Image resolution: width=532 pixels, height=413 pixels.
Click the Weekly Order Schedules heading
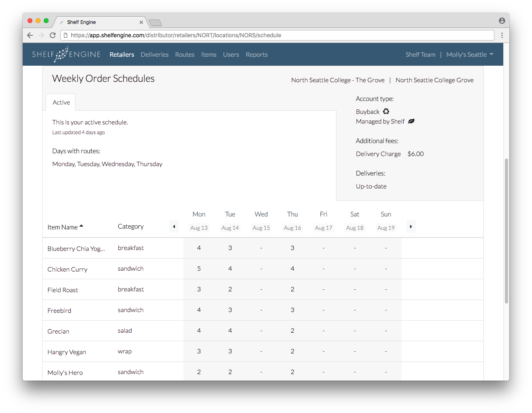(x=103, y=79)
